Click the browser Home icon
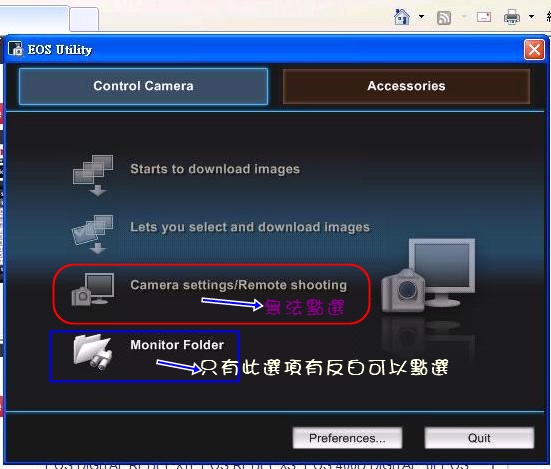The image size is (551, 469). point(402,17)
